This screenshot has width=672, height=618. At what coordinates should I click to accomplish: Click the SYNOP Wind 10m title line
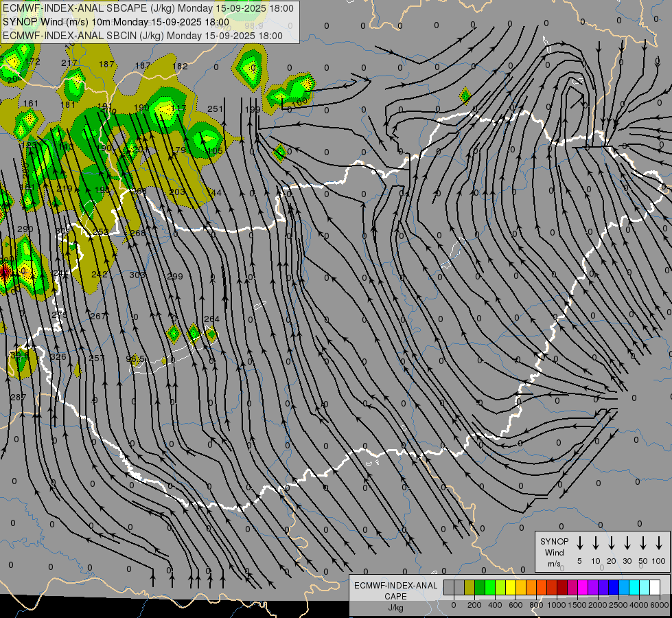tap(116, 22)
